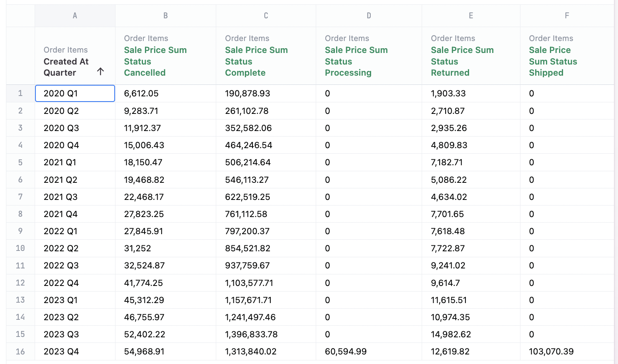Select the Complete value 1,396,833.78
Screen dimensions: 618x364
point(251,335)
